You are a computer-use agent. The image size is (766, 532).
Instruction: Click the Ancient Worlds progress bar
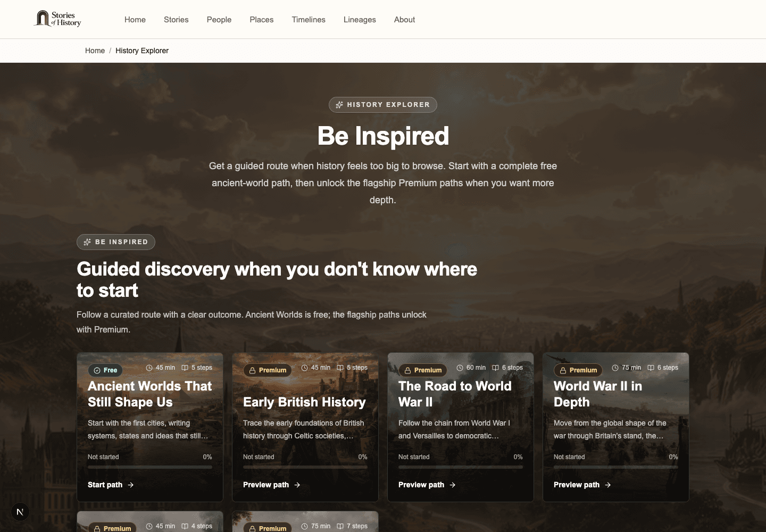150,467
